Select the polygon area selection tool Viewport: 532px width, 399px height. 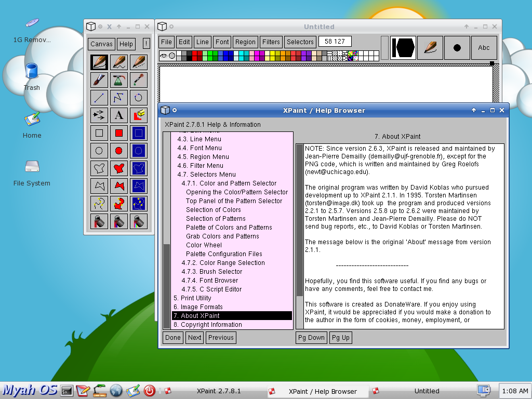pos(138,186)
